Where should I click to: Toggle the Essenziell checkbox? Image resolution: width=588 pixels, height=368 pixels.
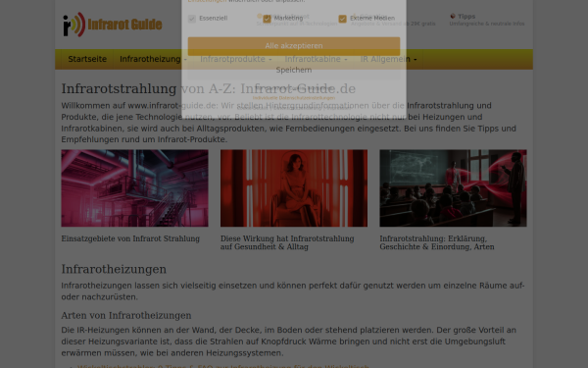[192, 19]
